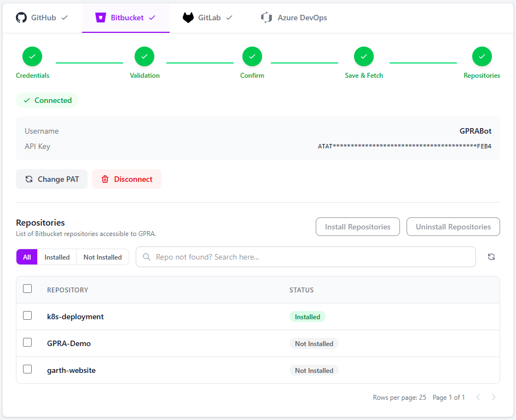Click the Save & Fetch step checkmark
This screenshot has width=516, height=420.
pos(363,56)
